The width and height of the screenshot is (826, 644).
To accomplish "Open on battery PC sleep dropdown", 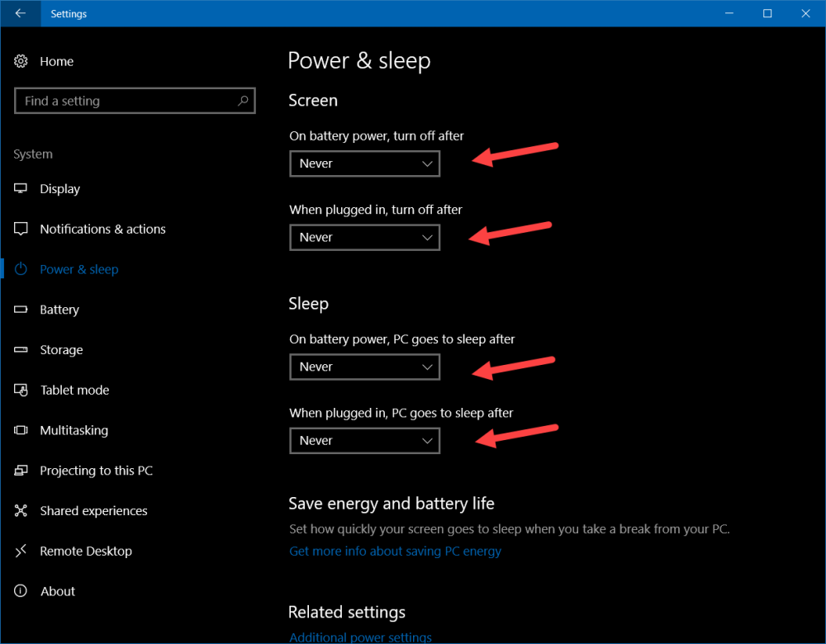I will coord(364,367).
